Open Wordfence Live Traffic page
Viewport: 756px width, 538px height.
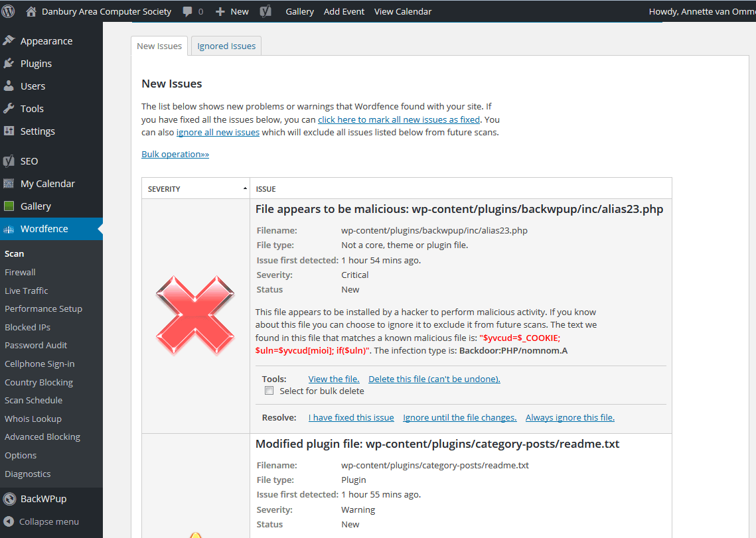(26, 291)
